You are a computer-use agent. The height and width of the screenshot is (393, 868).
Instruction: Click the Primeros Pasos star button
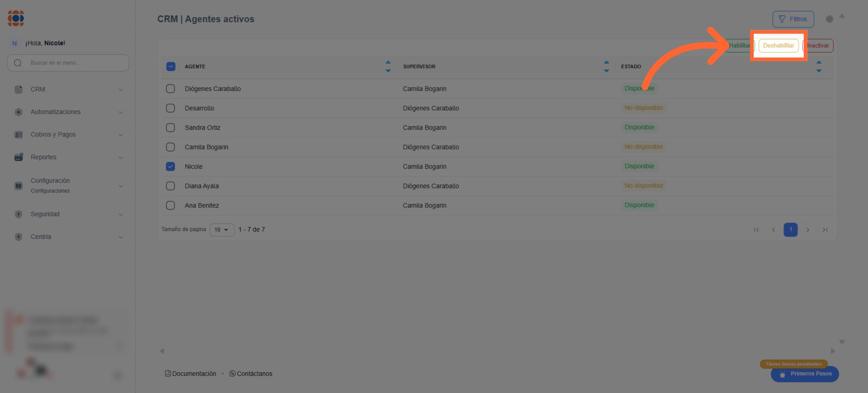[x=805, y=374]
